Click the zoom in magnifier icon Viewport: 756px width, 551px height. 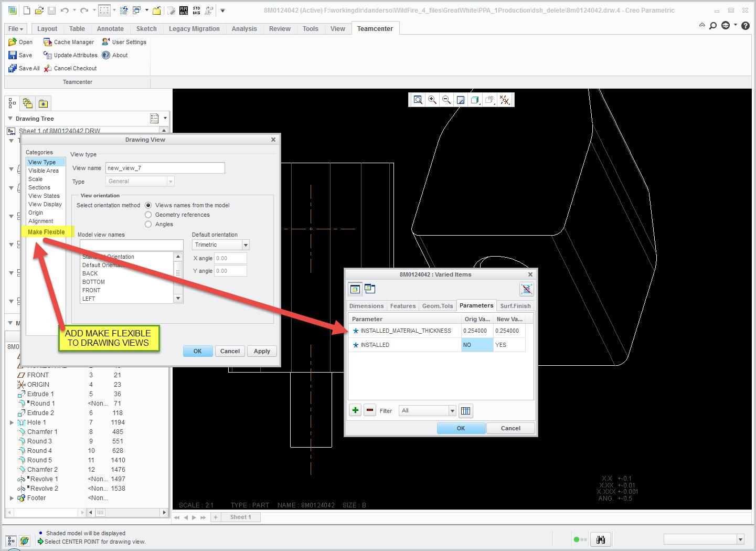pyautogui.click(x=432, y=100)
